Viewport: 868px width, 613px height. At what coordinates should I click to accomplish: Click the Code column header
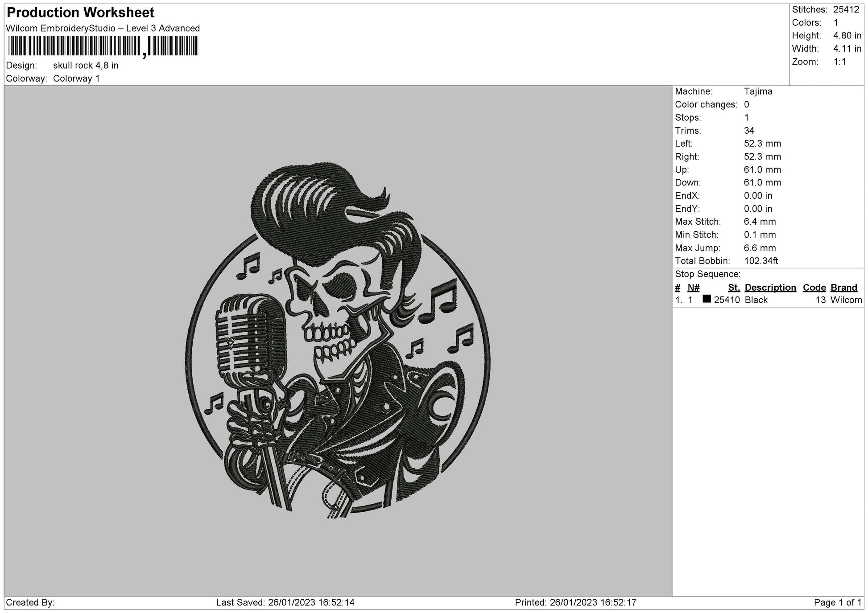(x=814, y=288)
